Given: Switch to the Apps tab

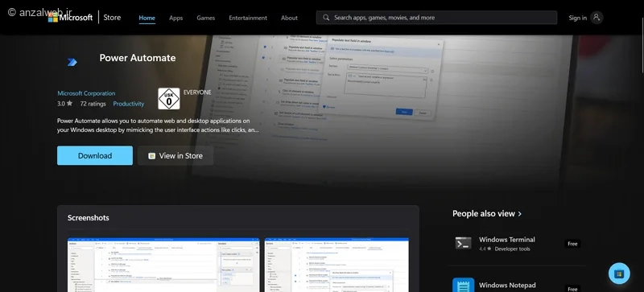Looking at the screenshot, I should tap(175, 18).
